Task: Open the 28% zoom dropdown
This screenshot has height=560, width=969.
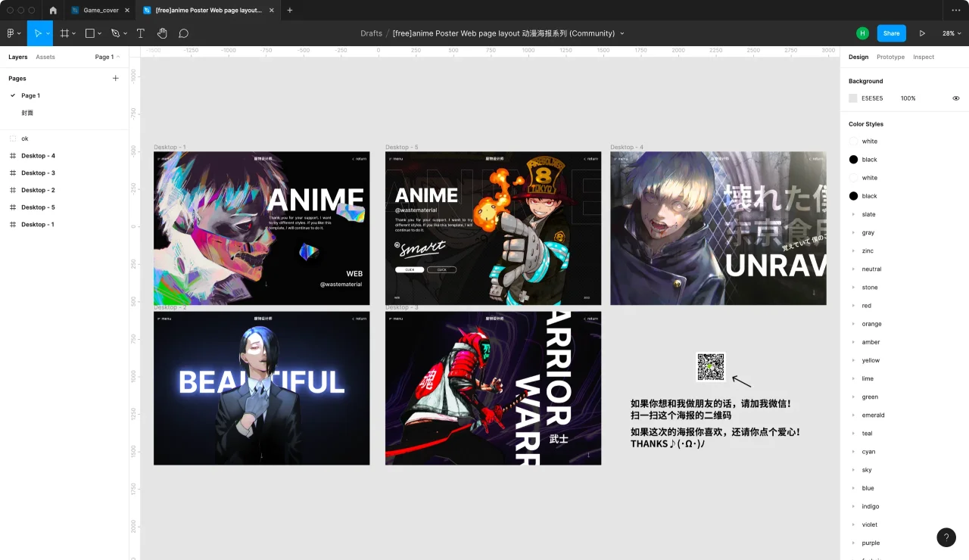Action: click(952, 33)
